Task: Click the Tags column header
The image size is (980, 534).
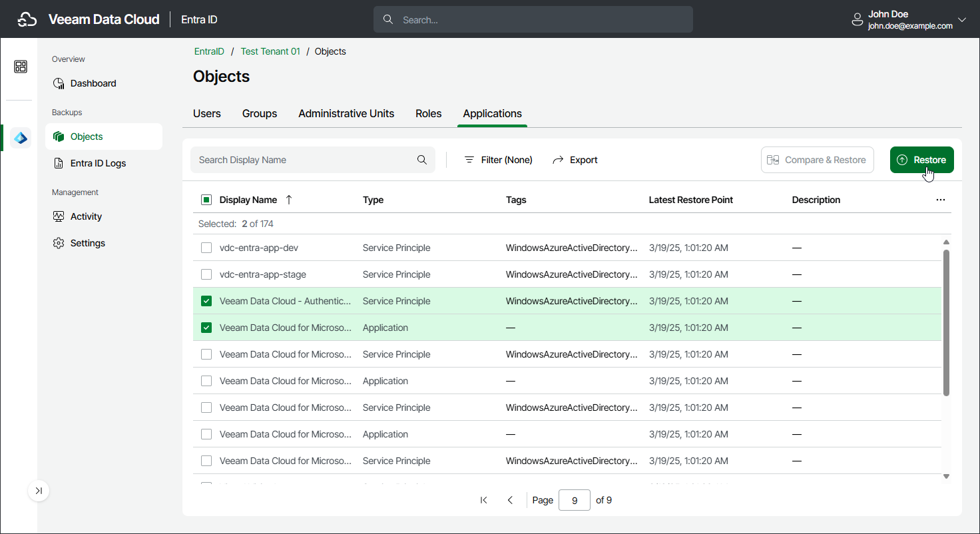Action: point(516,200)
